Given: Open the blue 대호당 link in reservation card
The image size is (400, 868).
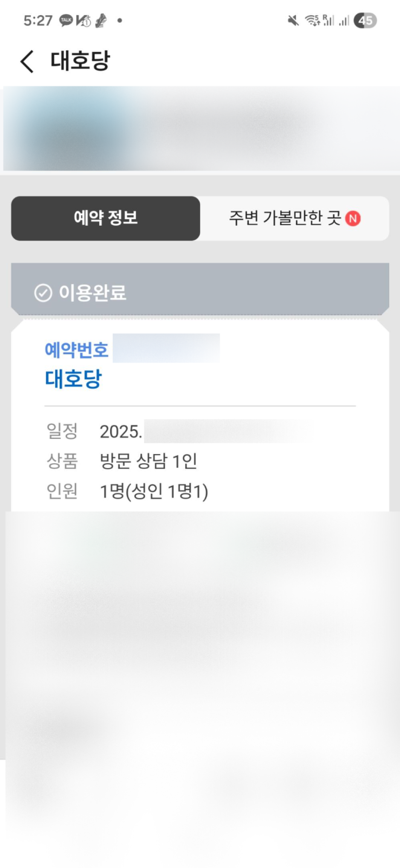Looking at the screenshot, I should [73, 378].
